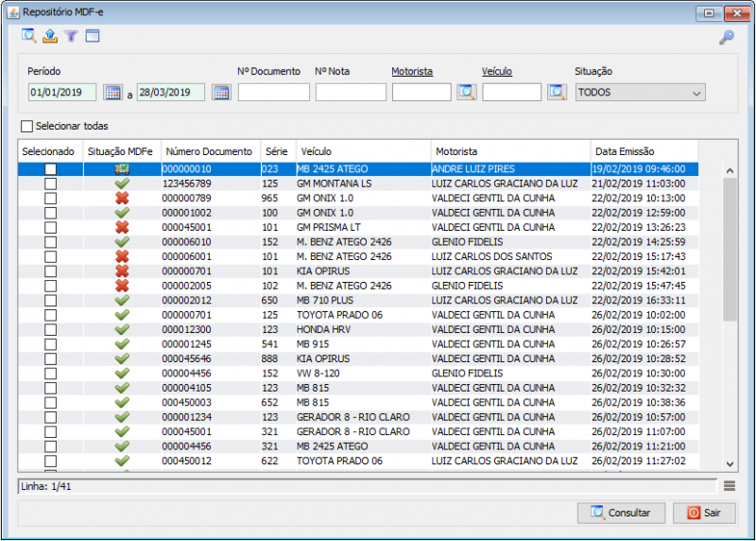Click green check status for MB 710 PLUS row
Screen dimensions: 756x541
point(122,300)
